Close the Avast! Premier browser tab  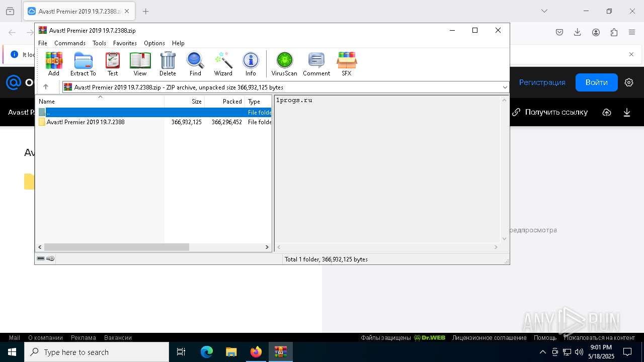[127, 11]
